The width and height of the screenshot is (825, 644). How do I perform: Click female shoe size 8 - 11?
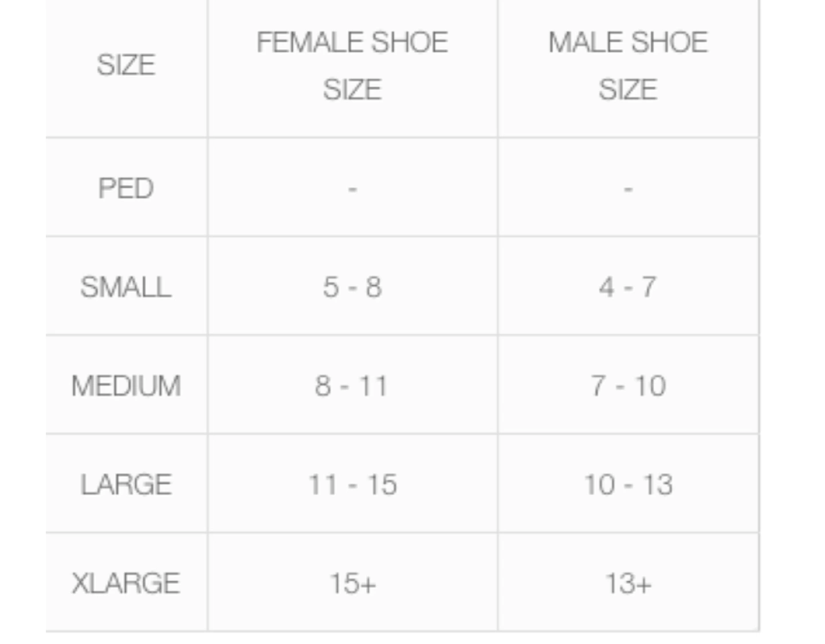click(x=351, y=386)
